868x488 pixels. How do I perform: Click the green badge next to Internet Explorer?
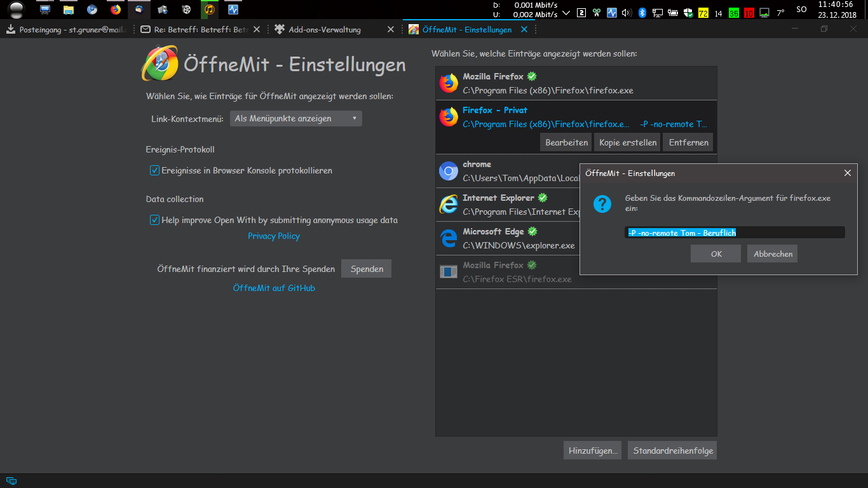[543, 198]
